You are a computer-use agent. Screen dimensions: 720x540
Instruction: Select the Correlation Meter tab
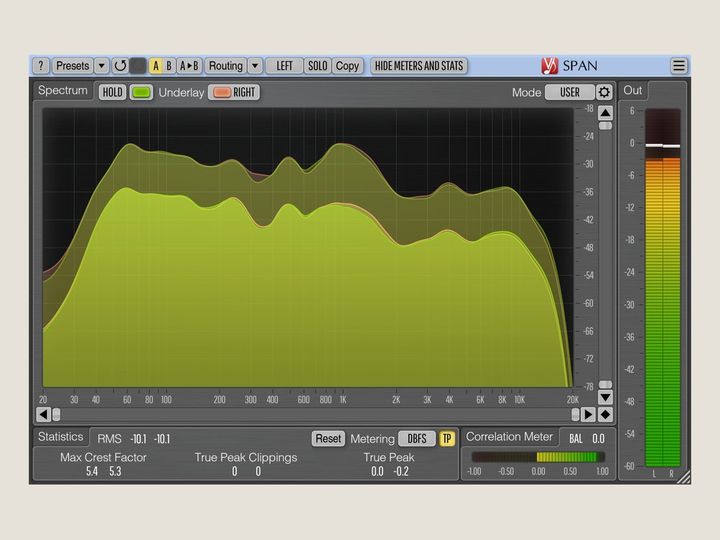[x=509, y=437]
